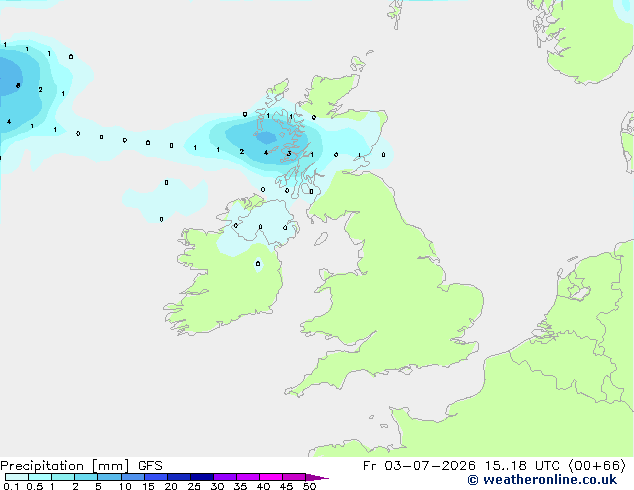Click the '50' legend scale label

click(x=309, y=486)
